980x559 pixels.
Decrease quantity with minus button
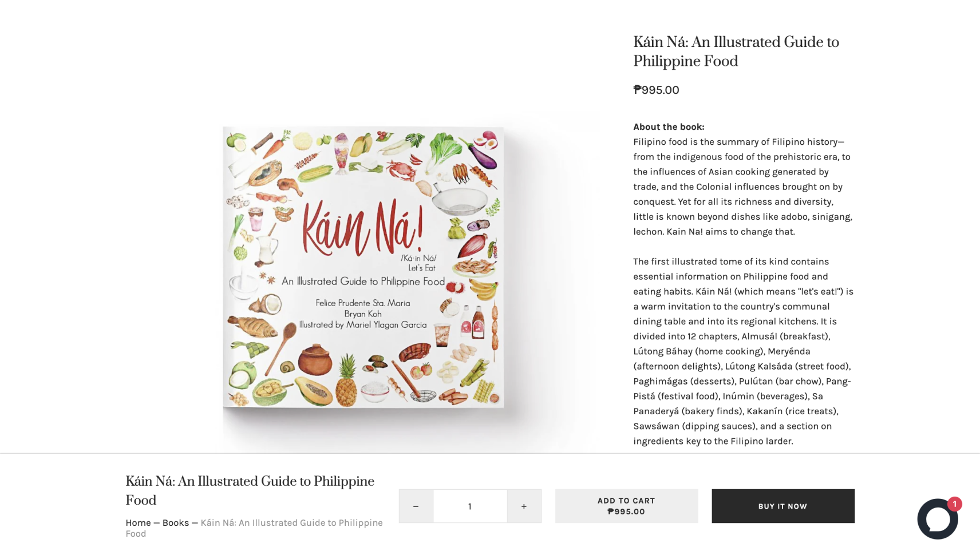coord(416,506)
